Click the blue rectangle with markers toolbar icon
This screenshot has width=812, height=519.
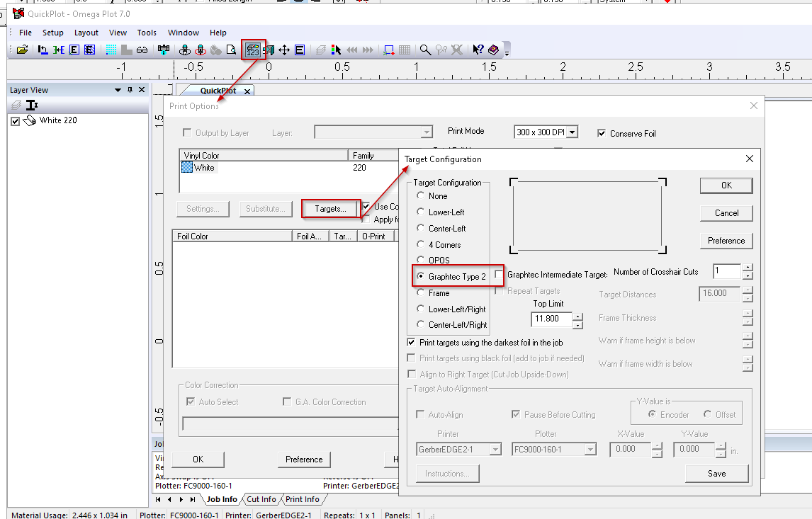(x=388, y=50)
